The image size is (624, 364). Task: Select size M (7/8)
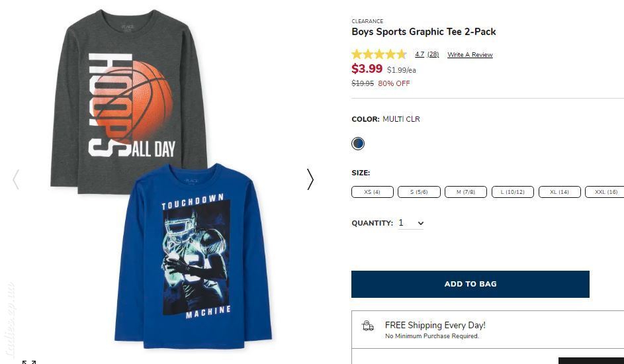tap(466, 192)
